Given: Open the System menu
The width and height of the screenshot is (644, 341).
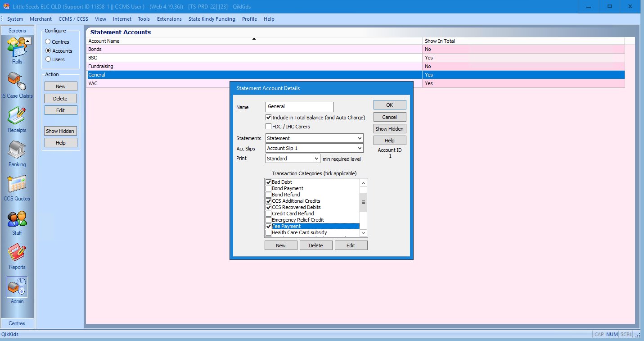Looking at the screenshot, I should pyautogui.click(x=15, y=19).
